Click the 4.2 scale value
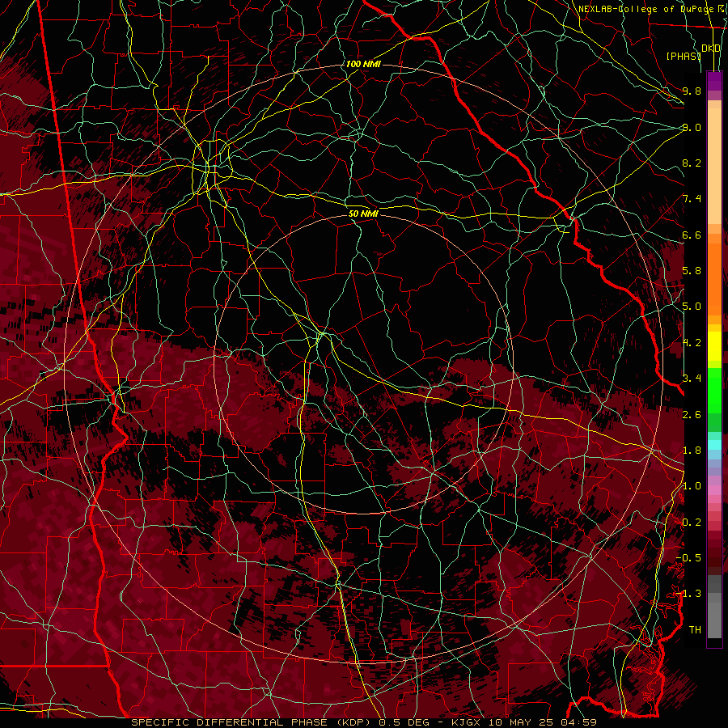This screenshot has width=728, height=728. pyautogui.click(x=692, y=343)
